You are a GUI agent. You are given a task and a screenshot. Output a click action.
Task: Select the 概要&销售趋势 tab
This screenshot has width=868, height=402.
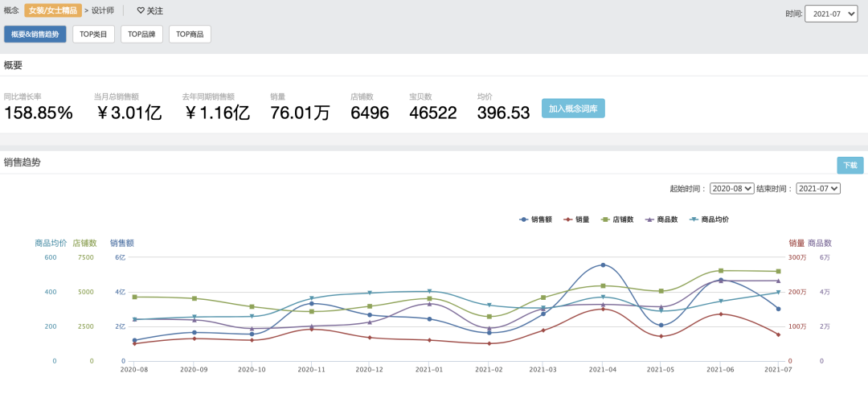point(35,35)
